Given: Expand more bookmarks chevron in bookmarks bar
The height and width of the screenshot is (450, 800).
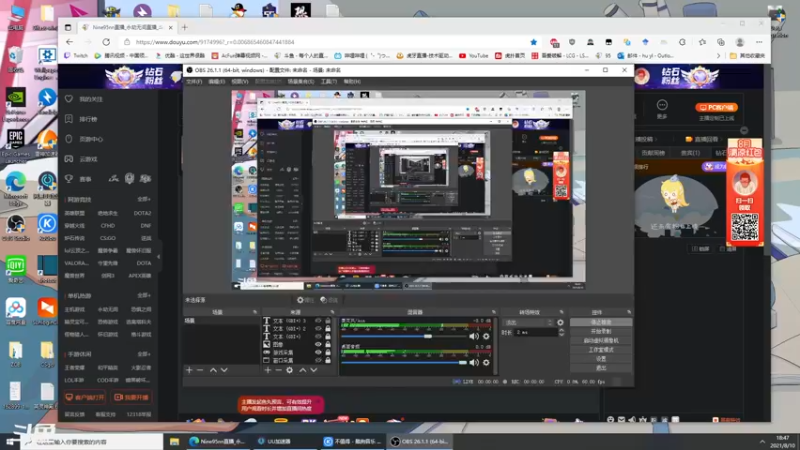Looking at the screenshot, I should tap(718, 56).
